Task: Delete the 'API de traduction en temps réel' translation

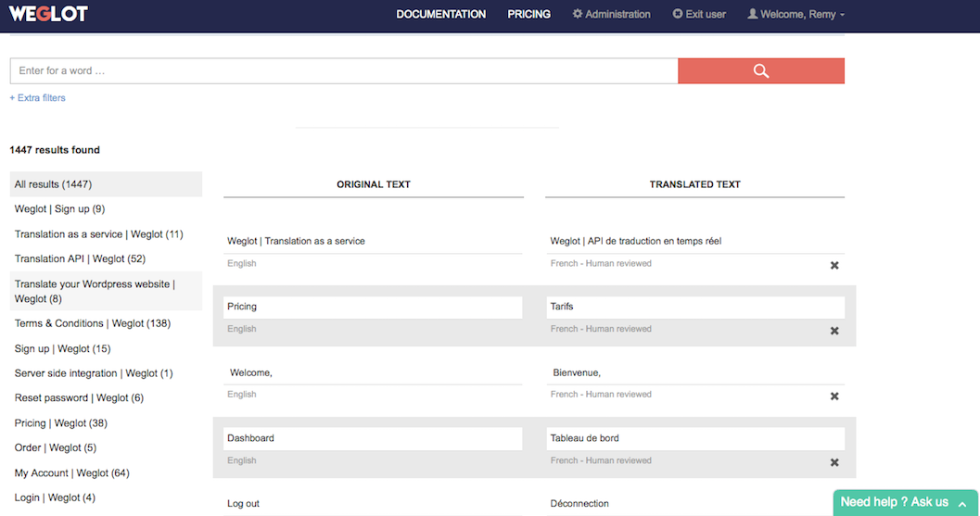Action: point(834,266)
